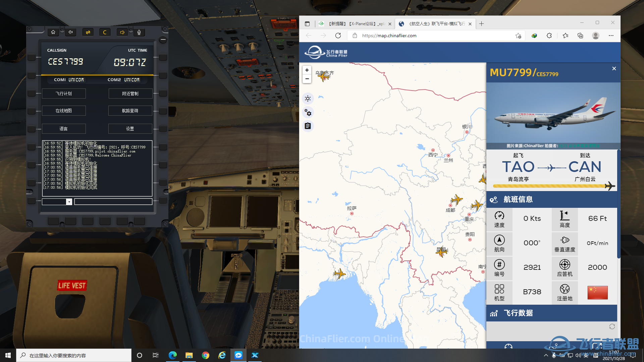The image size is (644, 362).
Task: Open browser favorites star list icon
Action: pos(566,36)
